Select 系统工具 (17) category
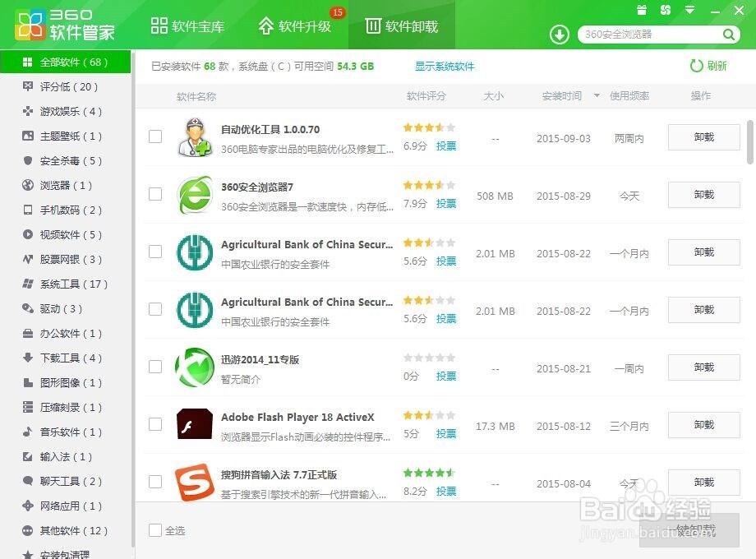This screenshot has width=756, height=559. 66,284
